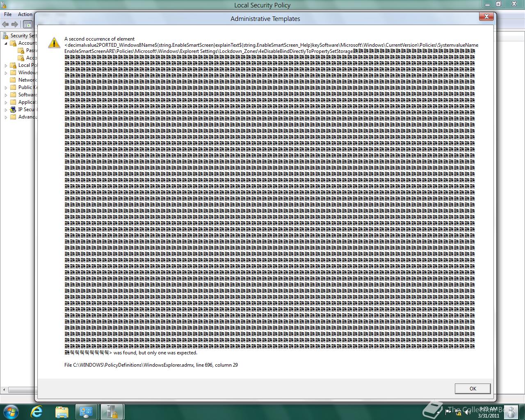
Task: Toggle Show/Hide Console Tree toolbar icon
Action: pos(27,25)
